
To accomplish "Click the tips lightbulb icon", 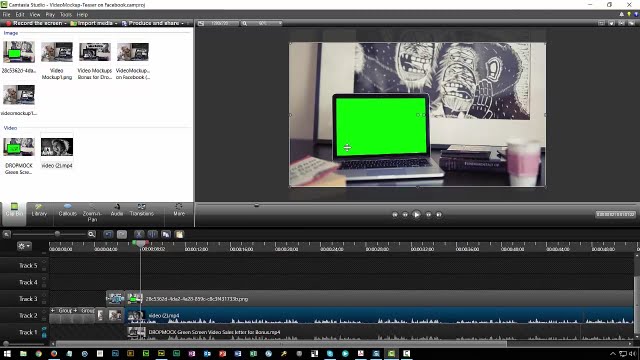I will pos(629,14).
